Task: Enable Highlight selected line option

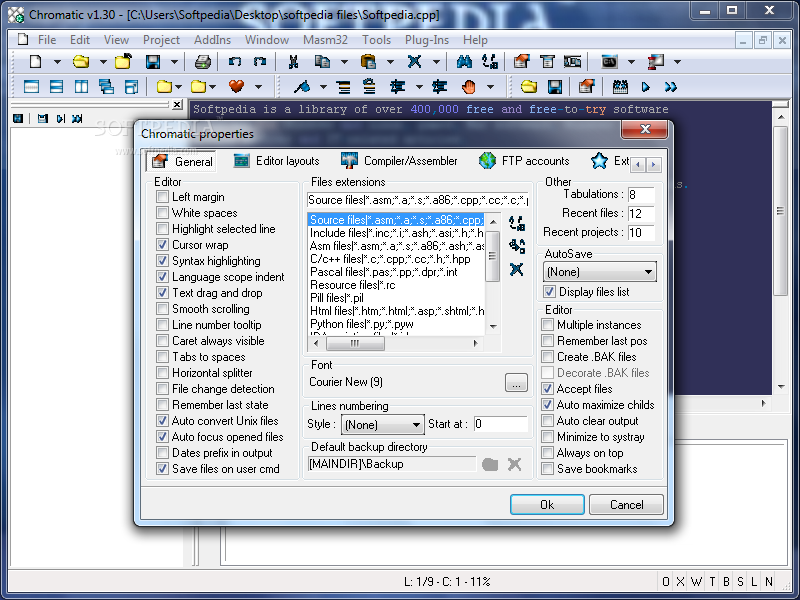Action: (x=162, y=229)
